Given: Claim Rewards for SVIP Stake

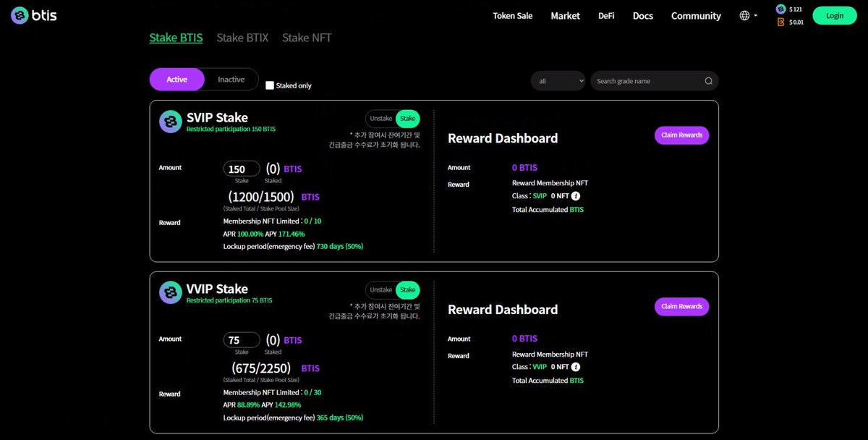Looking at the screenshot, I should (682, 135).
